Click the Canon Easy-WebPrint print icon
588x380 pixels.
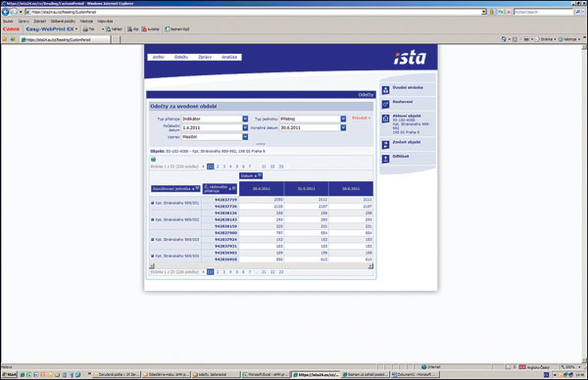click(86, 28)
